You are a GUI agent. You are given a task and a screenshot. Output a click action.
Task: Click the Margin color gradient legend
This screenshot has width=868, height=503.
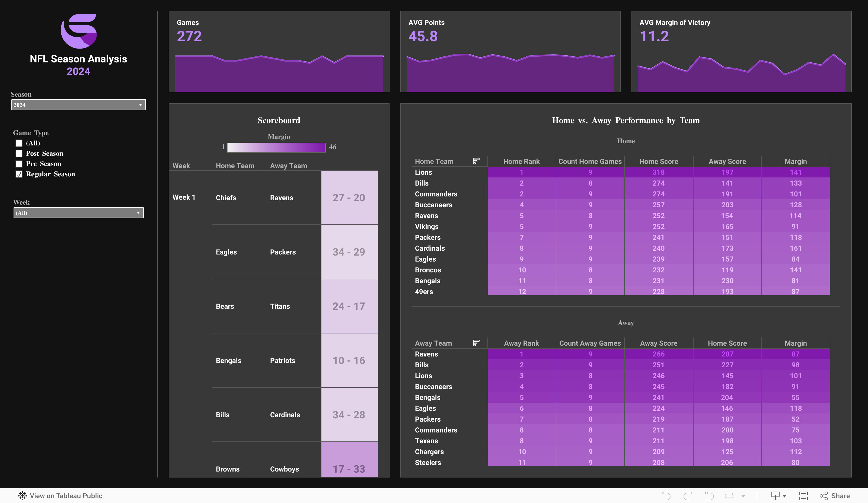click(276, 147)
